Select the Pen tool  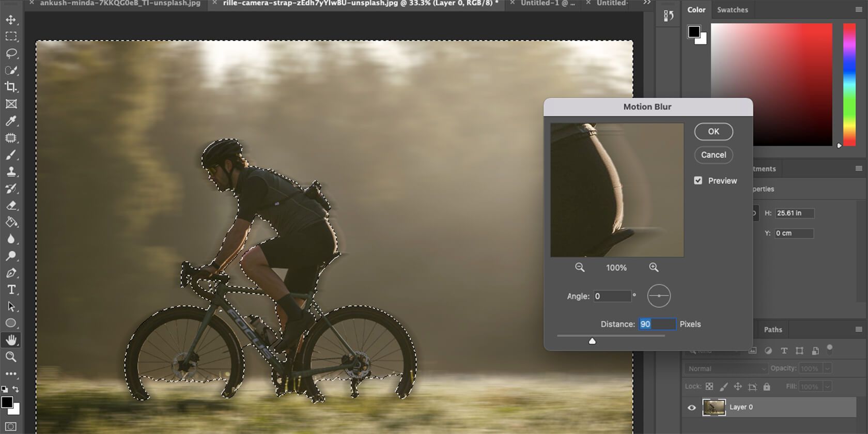coord(11,273)
